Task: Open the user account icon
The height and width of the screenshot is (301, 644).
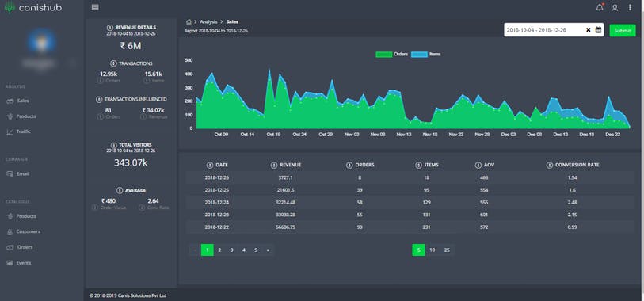Action: [615, 7]
